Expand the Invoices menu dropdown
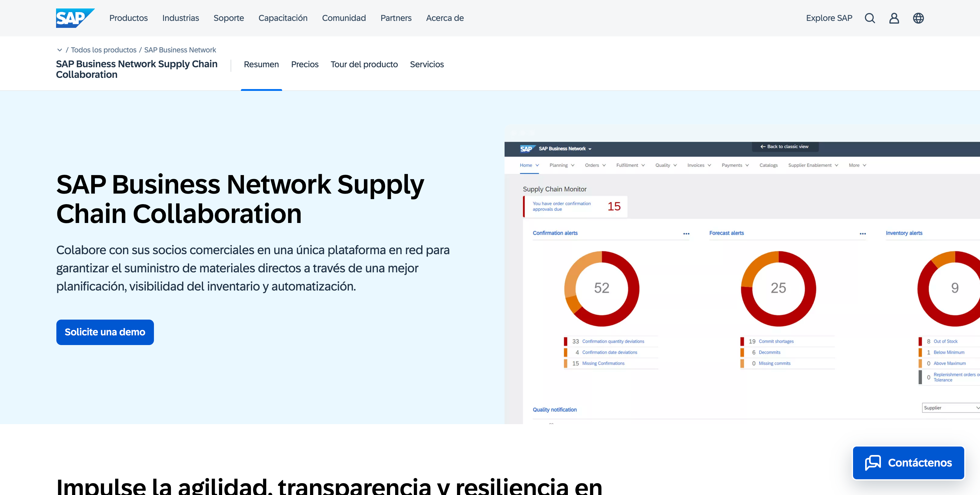This screenshot has width=980, height=495. click(709, 165)
